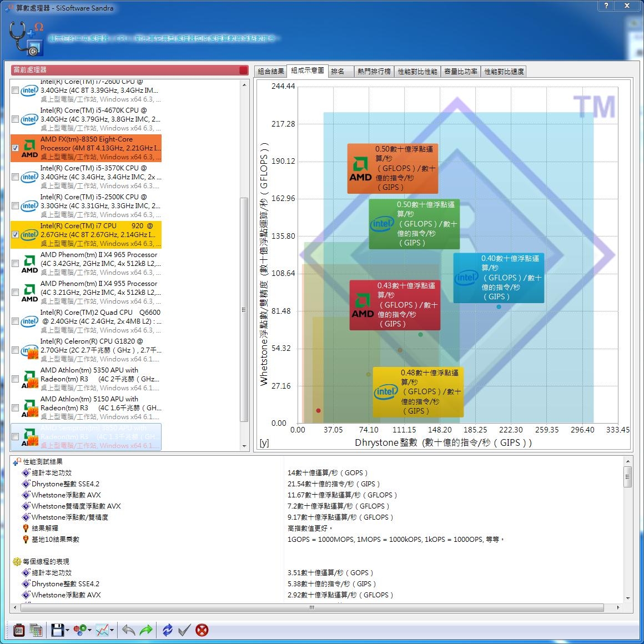This screenshot has width=644, height=644.
Task: Click the green forward arrow icon
Action: [x=146, y=630]
